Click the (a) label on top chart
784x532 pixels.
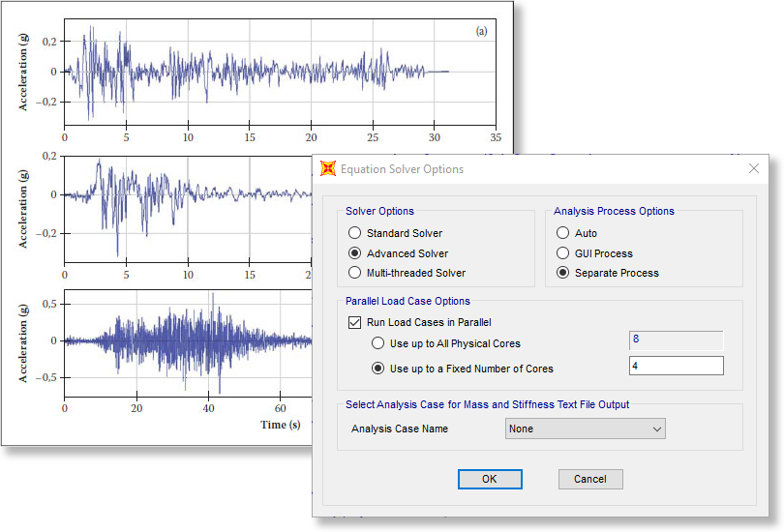click(481, 31)
